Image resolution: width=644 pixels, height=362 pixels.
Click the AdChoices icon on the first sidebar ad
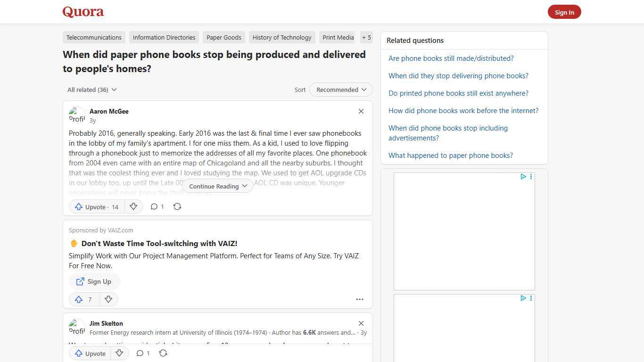[523, 177]
